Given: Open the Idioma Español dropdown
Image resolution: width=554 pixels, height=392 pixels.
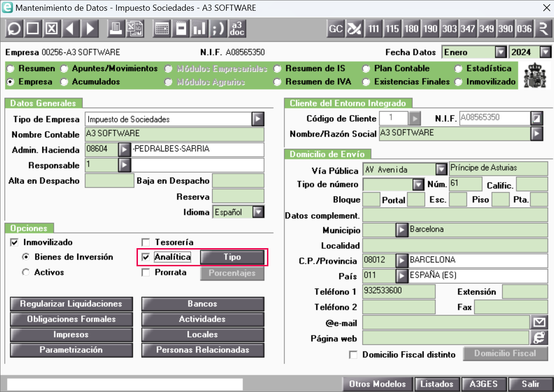Looking at the screenshot, I should pyautogui.click(x=259, y=212).
